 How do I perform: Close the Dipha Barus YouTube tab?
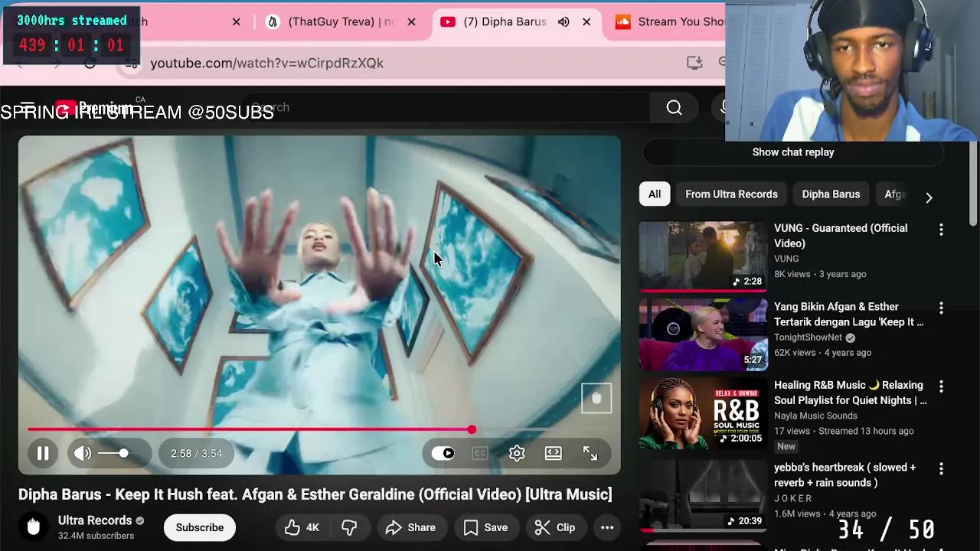point(586,21)
